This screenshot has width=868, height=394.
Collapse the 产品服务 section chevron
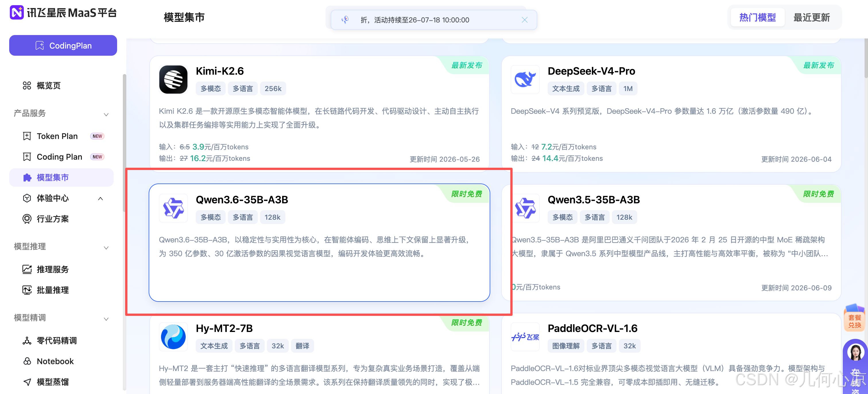106,114
